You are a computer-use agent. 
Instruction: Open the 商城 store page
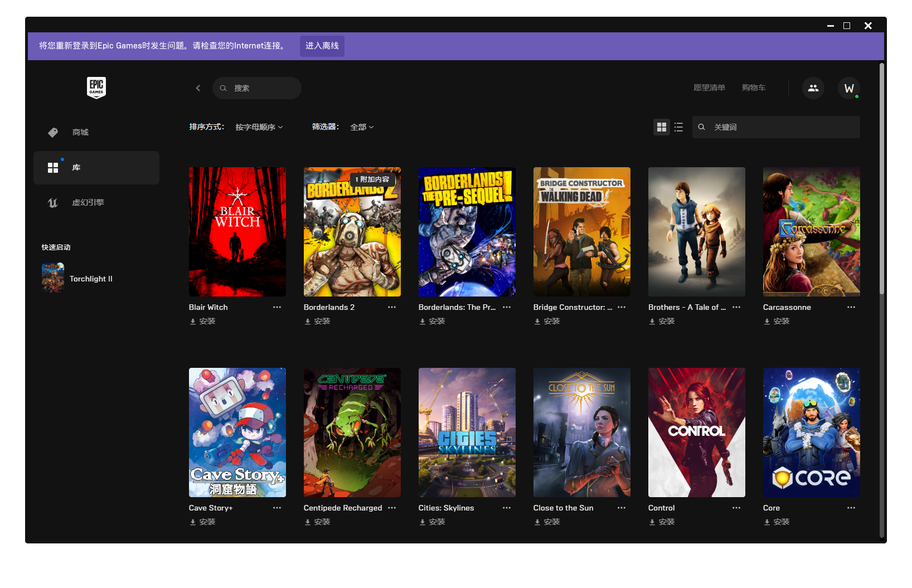(x=96, y=132)
